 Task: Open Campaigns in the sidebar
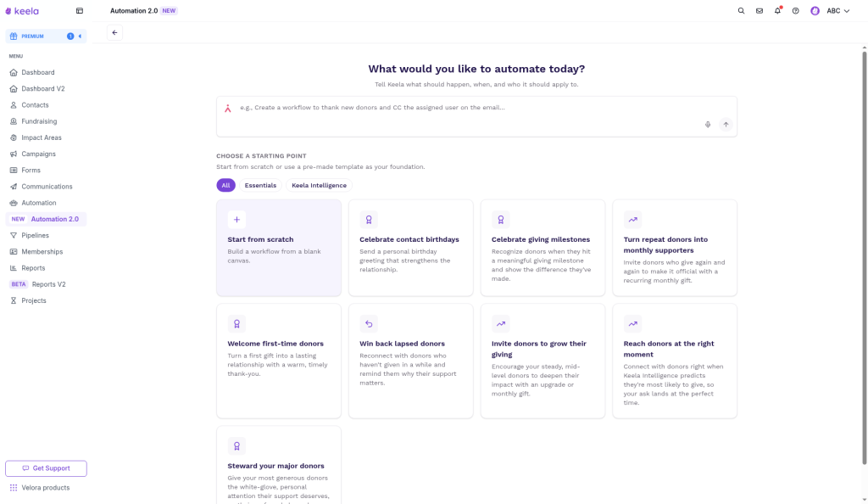coord(46,154)
